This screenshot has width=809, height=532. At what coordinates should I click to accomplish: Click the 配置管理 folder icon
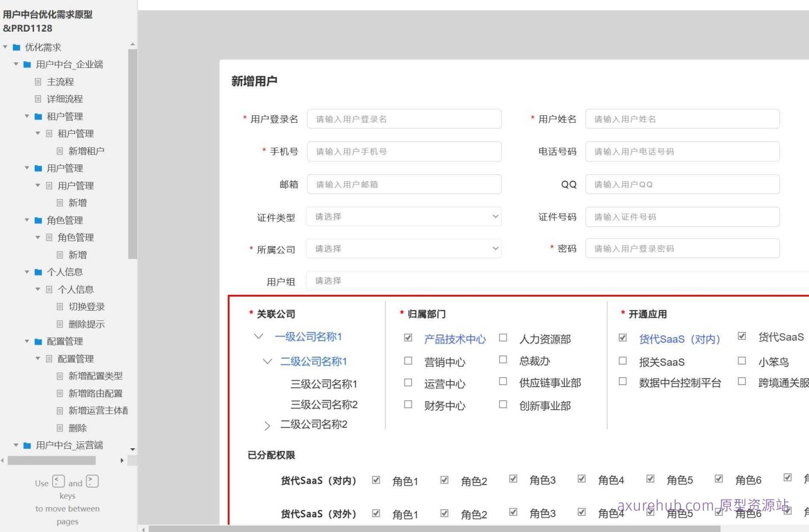[x=38, y=341]
